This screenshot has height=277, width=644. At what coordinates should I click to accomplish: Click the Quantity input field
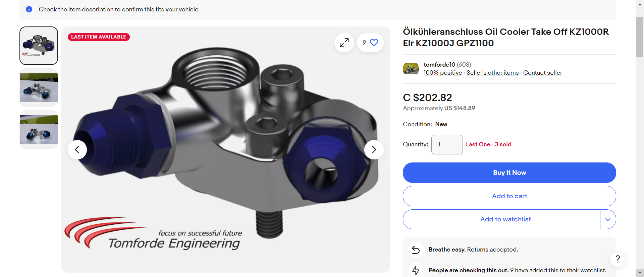[447, 145]
